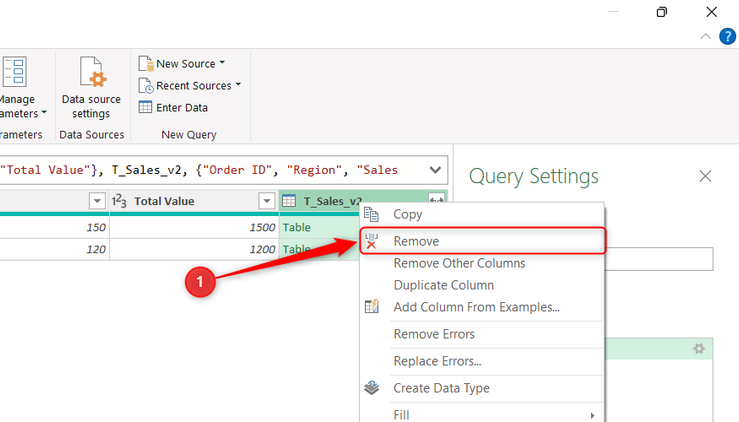The image size is (739, 422).
Task: Click the New Source icon
Action: [146, 64]
